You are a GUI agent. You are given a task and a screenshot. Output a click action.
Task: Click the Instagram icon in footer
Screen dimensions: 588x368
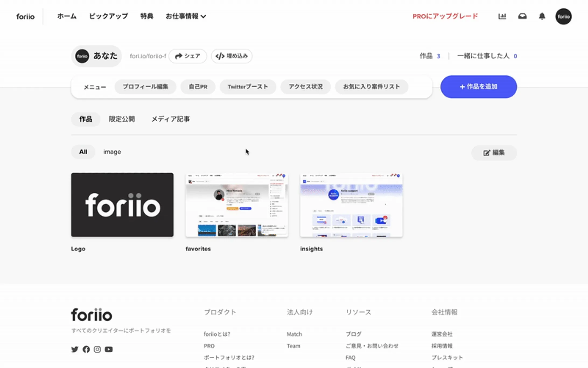(97, 349)
